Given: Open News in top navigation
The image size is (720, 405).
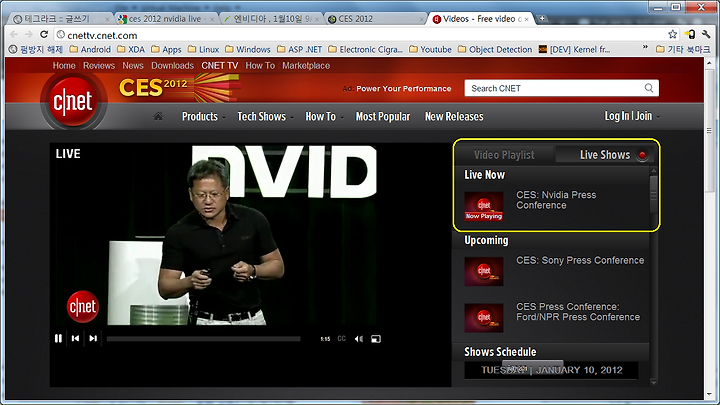Looking at the screenshot, I should coord(133,66).
